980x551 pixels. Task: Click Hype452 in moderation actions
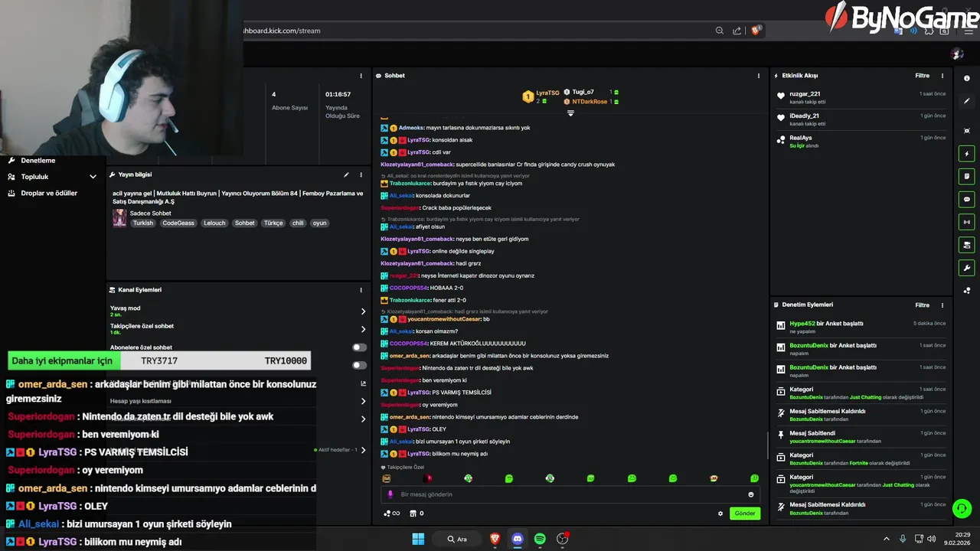click(x=802, y=324)
